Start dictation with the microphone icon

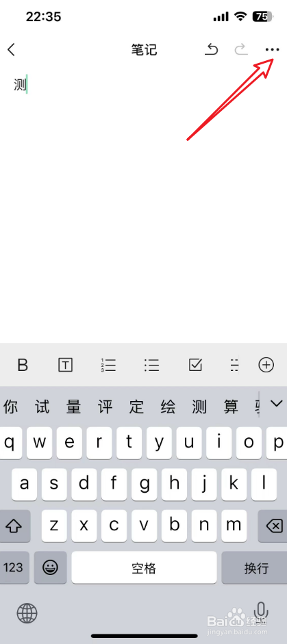261,612
